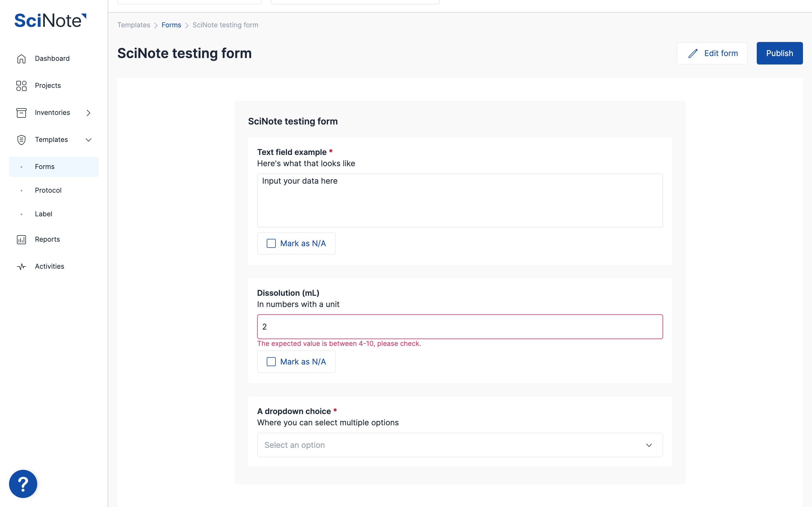The height and width of the screenshot is (507, 812).
Task: Check Mark as N/A under Text field example
Action: pyautogui.click(x=271, y=243)
